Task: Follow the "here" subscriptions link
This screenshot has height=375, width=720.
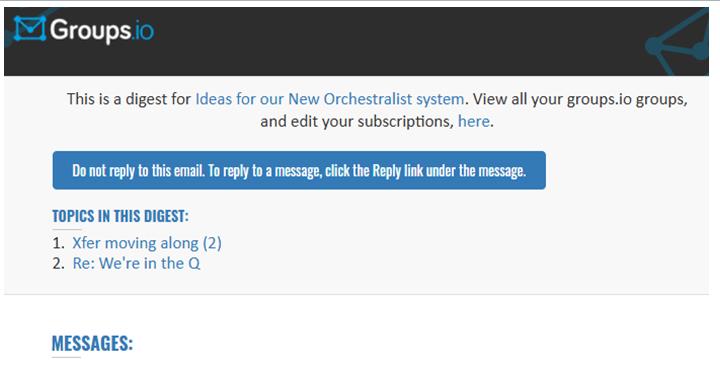Action: (473, 121)
